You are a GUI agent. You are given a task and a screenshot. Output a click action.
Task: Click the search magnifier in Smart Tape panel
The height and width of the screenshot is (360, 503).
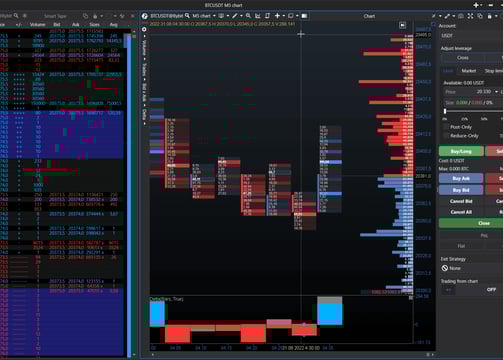pyautogui.click(x=16, y=16)
